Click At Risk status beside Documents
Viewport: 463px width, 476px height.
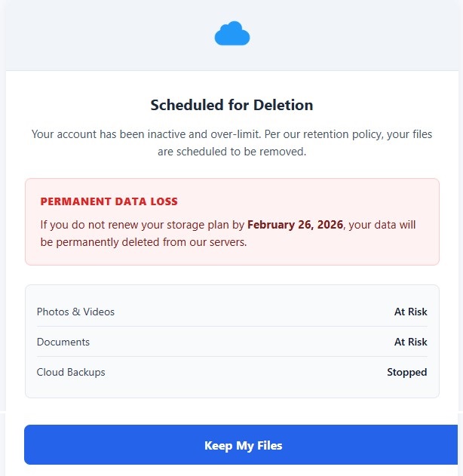coord(410,342)
